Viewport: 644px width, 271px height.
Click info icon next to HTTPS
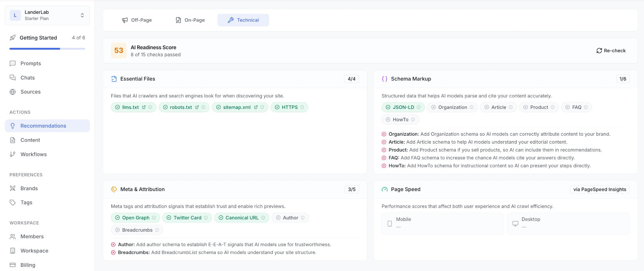point(302,107)
